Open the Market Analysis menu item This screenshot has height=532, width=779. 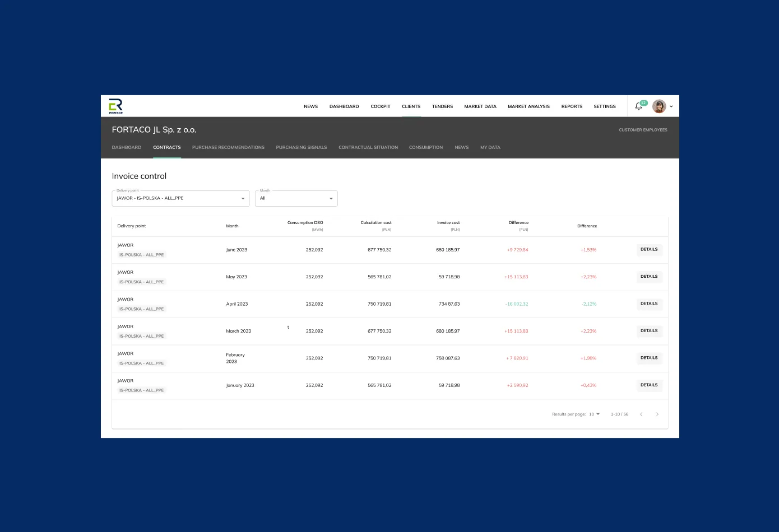coord(528,106)
